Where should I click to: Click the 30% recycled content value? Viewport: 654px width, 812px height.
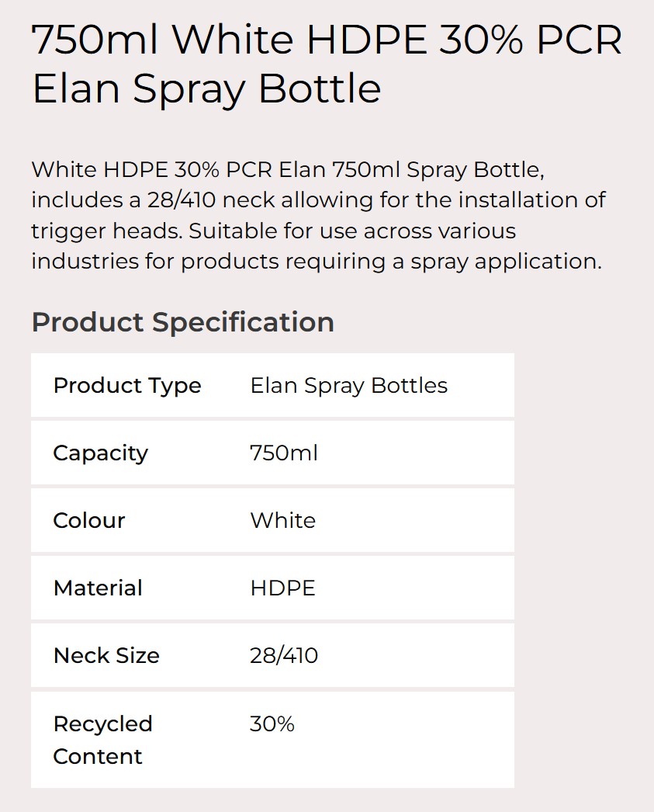point(272,724)
